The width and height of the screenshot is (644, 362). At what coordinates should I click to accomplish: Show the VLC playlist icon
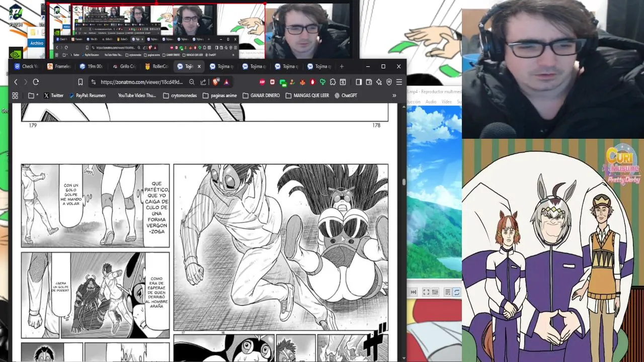(x=447, y=292)
